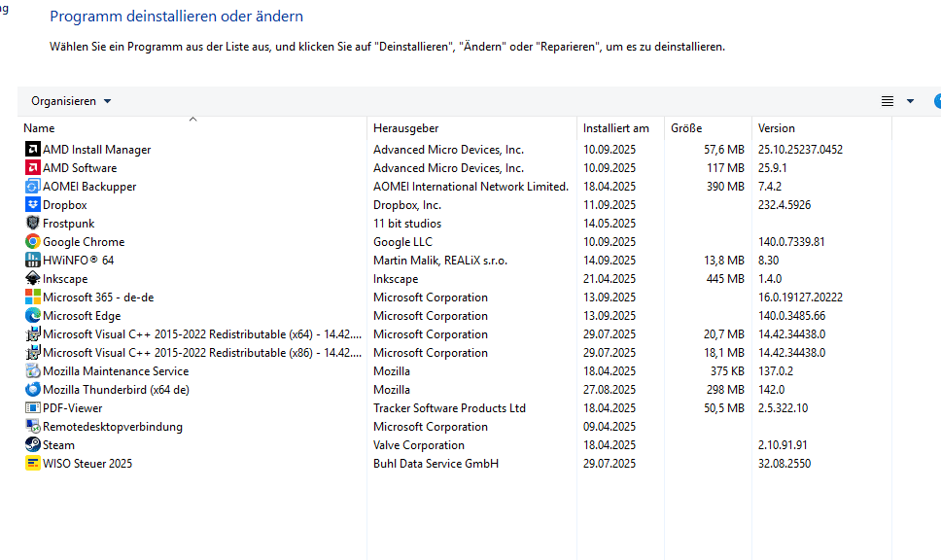
Task: Select the Frostpunk program name
Action: pyautogui.click(x=68, y=224)
